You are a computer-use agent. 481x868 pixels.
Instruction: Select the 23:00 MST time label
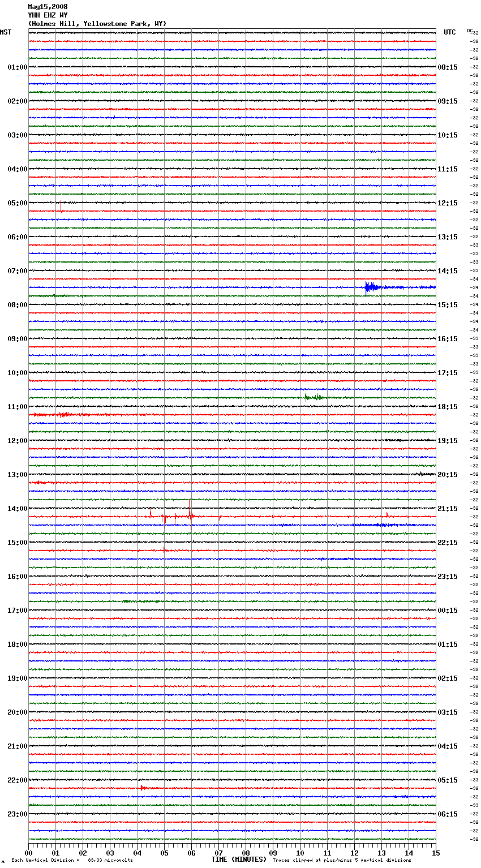(18, 814)
